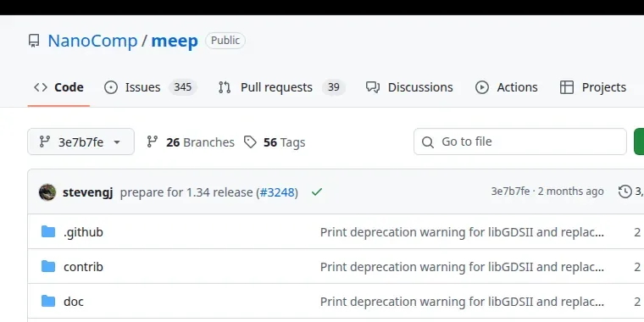Click the Pull requests merge icon
Viewport: 644px width, 322px height.
point(225,87)
